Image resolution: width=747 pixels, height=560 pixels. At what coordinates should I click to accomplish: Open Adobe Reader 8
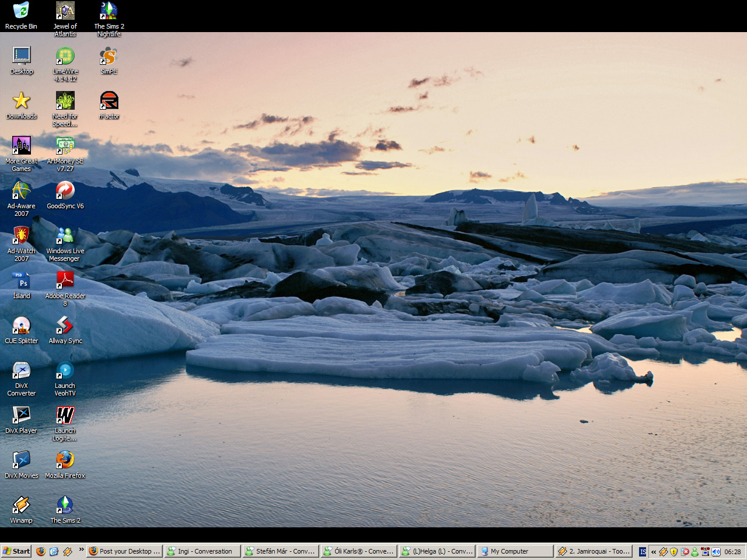65,280
